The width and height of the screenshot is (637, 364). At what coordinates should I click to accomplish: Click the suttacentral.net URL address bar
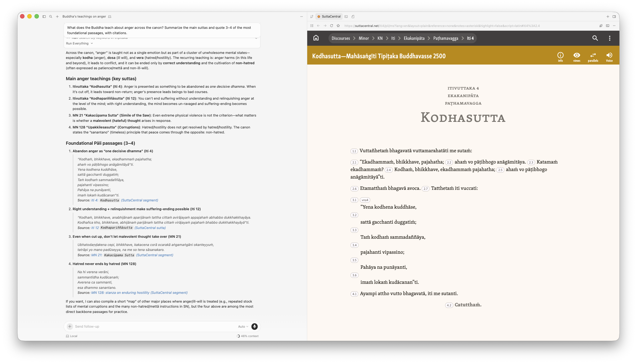442,26
